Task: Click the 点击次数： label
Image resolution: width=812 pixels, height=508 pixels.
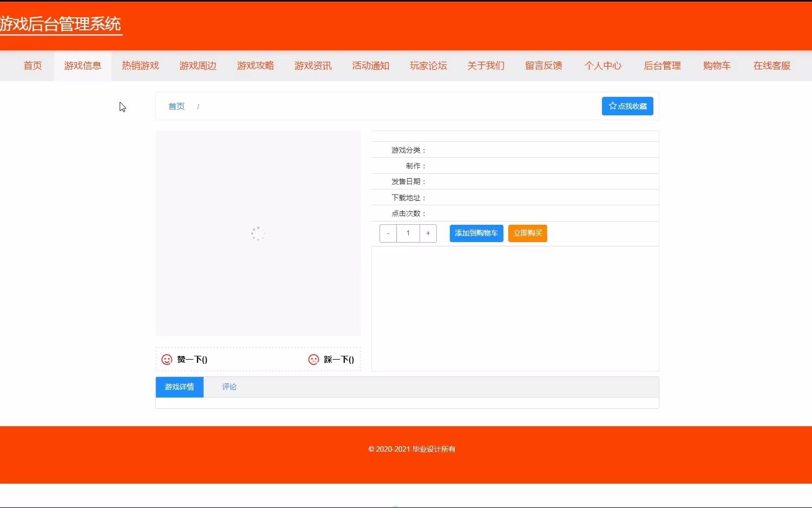Action: [x=409, y=213]
